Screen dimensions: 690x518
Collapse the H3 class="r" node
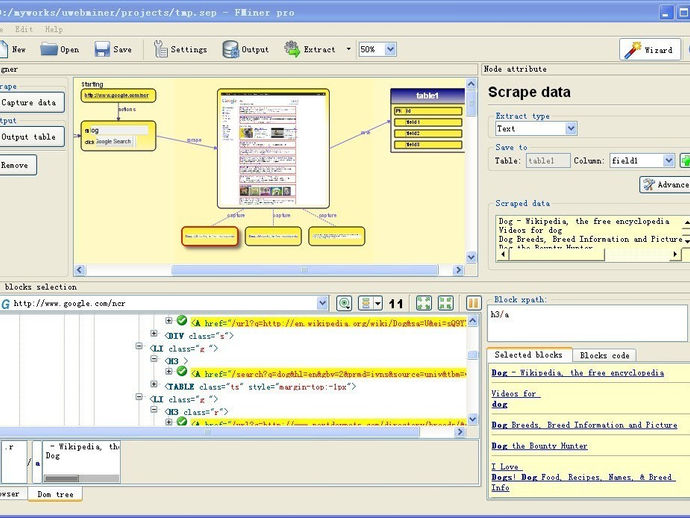pyautogui.click(x=154, y=410)
